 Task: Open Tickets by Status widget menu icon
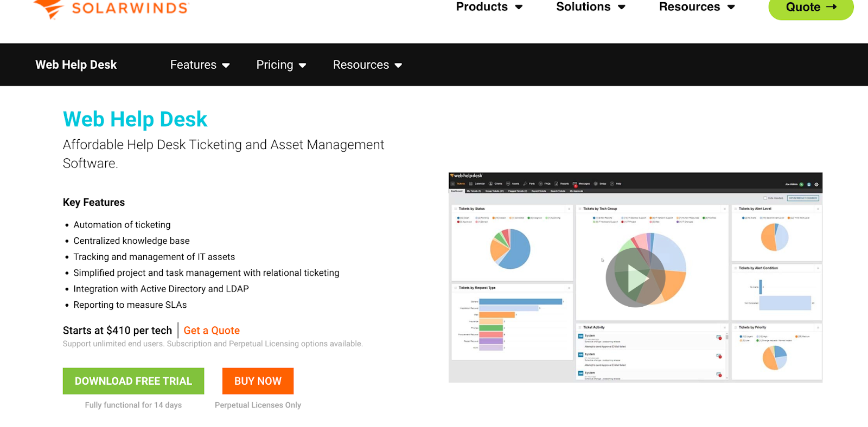[569, 209]
